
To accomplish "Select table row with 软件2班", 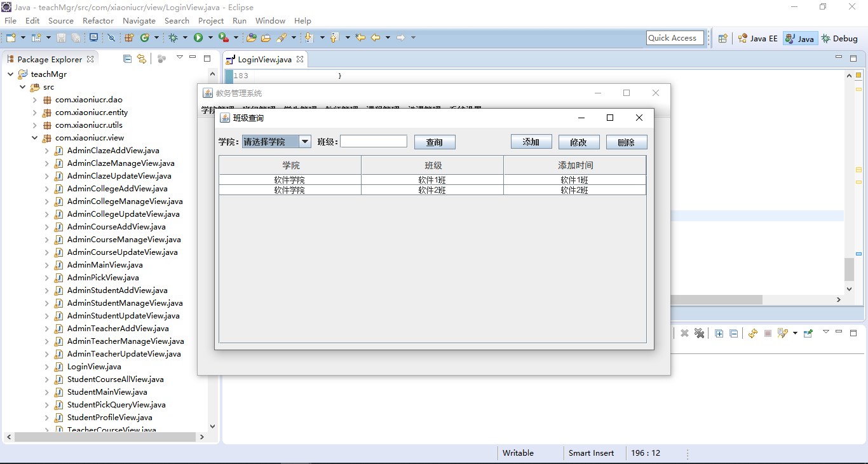I will [433, 190].
